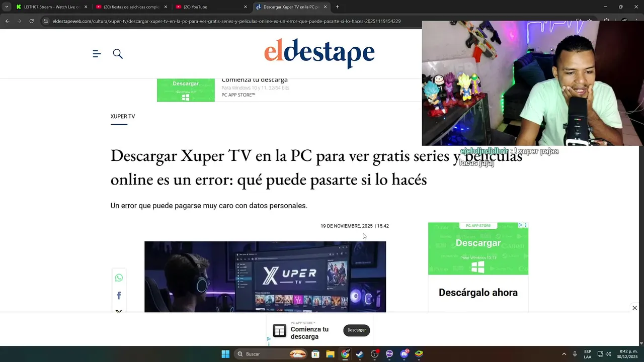The width and height of the screenshot is (644, 362).
Task: Go forward in browser history
Action: coord(19,21)
